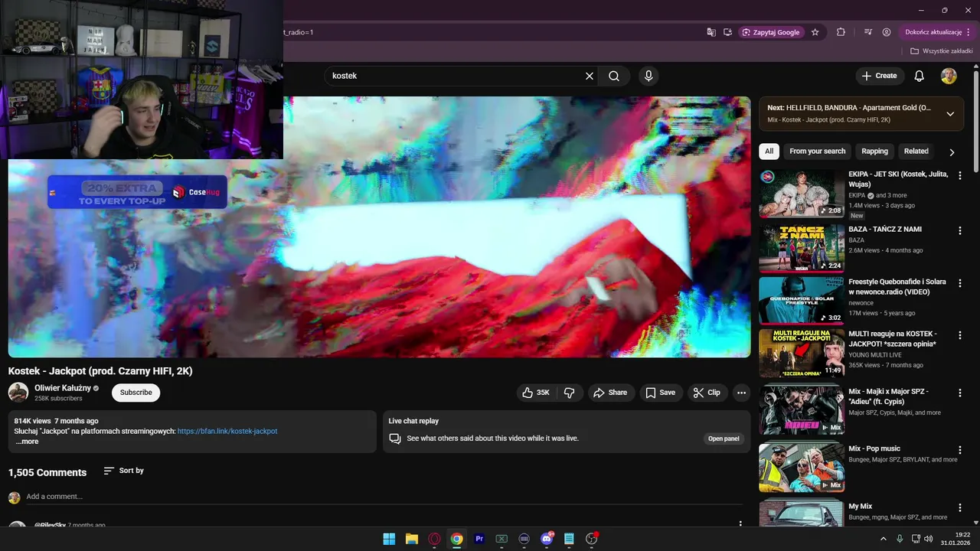Click the install app icon in address bar
980x551 pixels.
pos(727,32)
